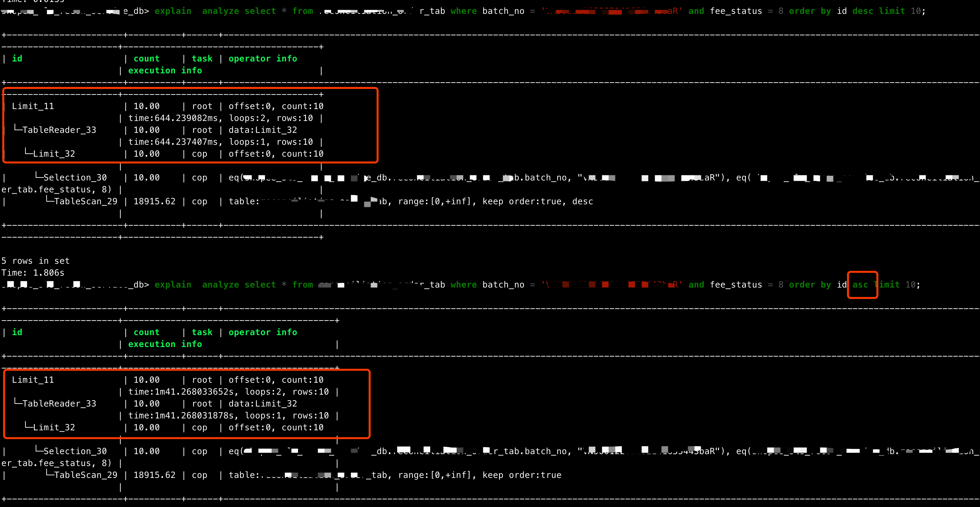Screen dimensions: 980x507
Task: Select Limit_11 row in the second plan table
Action: (33, 380)
